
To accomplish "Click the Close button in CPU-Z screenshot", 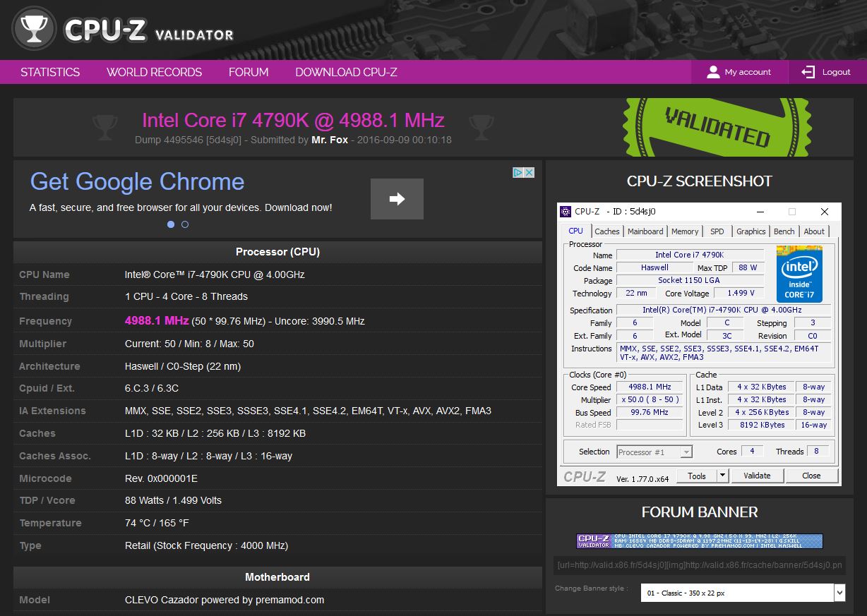I will click(x=811, y=476).
